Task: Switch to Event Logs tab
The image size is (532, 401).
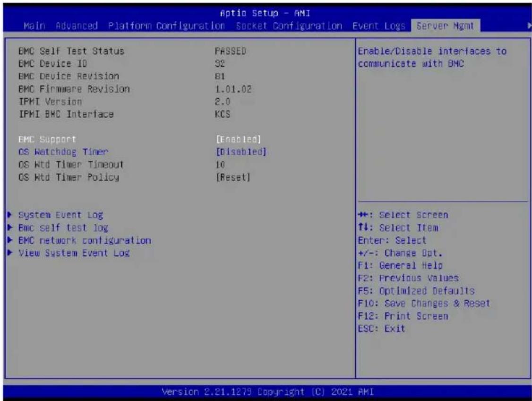Action: coord(378,26)
